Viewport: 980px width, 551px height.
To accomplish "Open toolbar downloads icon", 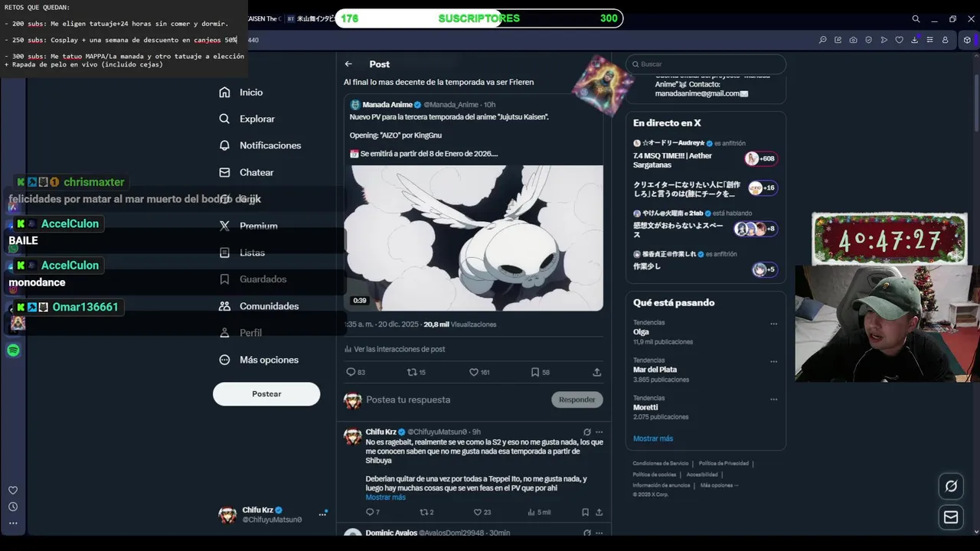I will (x=914, y=40).
